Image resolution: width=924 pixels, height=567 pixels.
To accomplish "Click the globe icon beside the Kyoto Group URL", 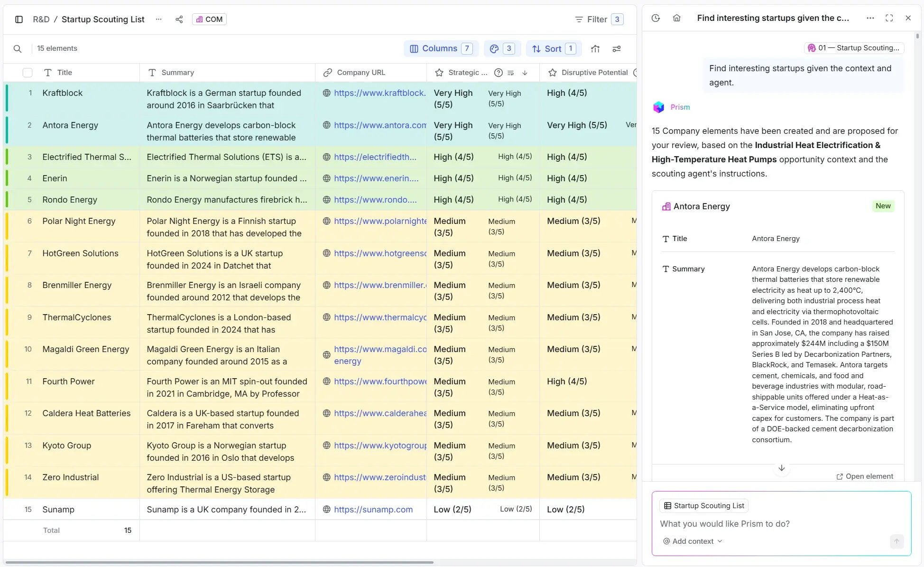I will click(326, 445).
